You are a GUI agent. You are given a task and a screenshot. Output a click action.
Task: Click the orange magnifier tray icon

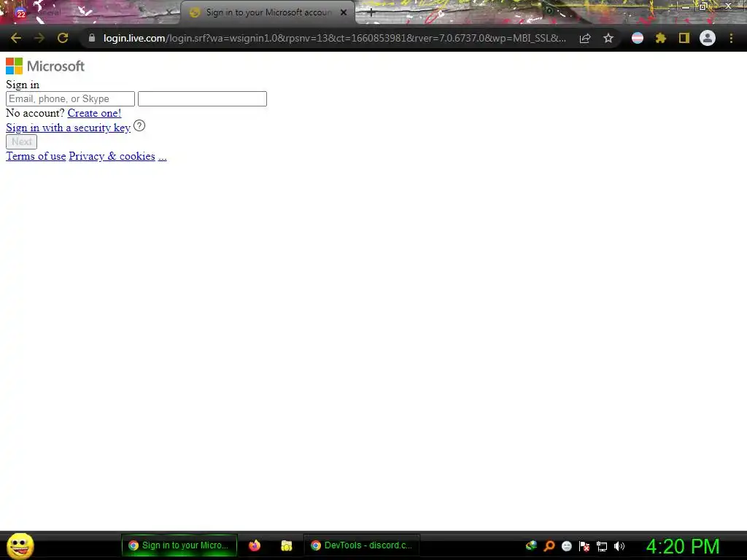point(549,545)
